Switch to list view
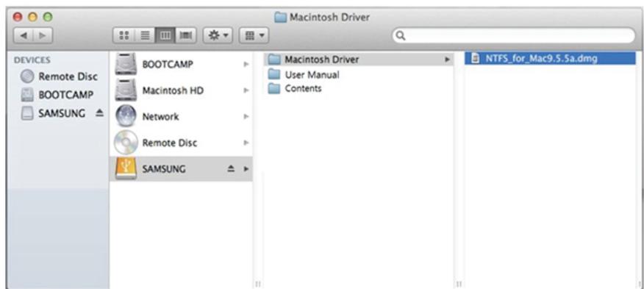The image size is (644, 289). point(145,36)
